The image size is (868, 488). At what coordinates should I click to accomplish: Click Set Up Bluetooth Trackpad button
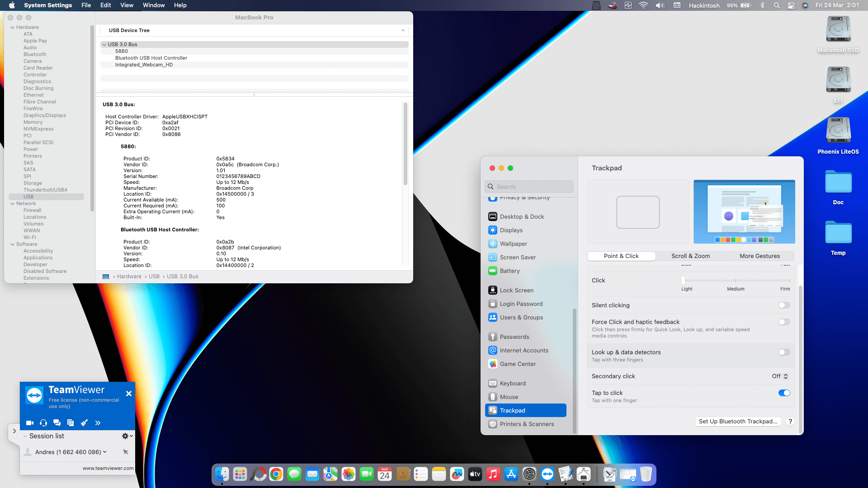point(738,422)
